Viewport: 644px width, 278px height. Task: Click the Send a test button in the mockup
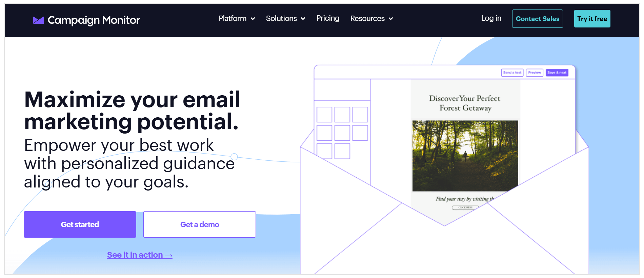[512, 73]
